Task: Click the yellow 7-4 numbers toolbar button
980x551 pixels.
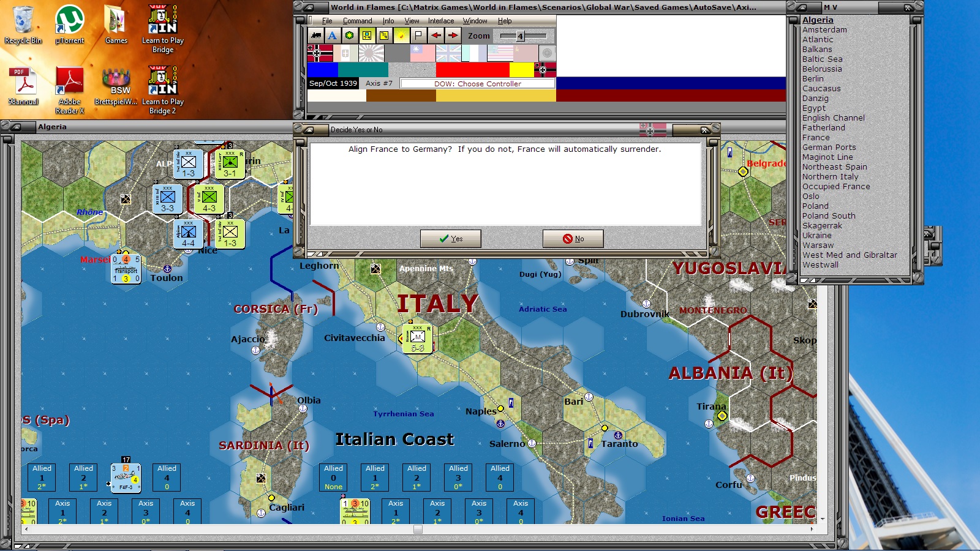Action: (383, 36)
